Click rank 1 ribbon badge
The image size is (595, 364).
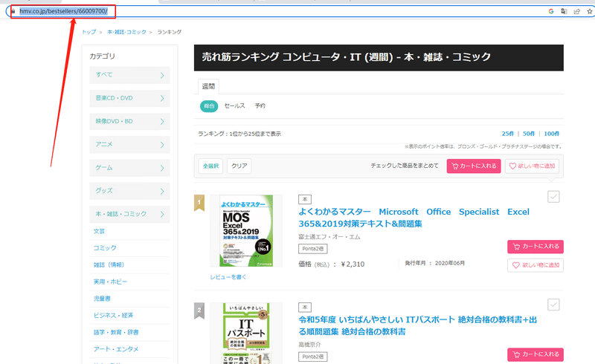[199, 203]
